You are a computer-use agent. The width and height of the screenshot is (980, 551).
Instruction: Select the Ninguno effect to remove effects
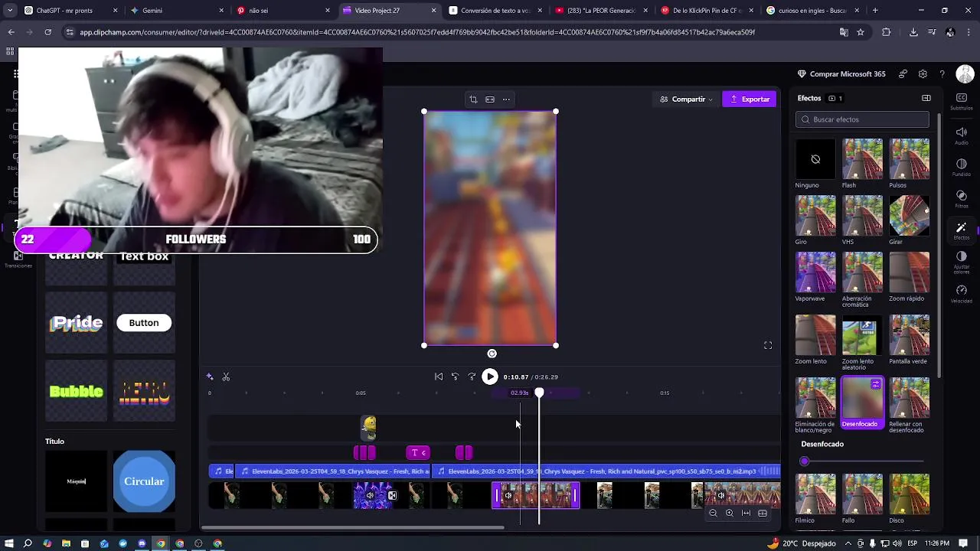815,159
